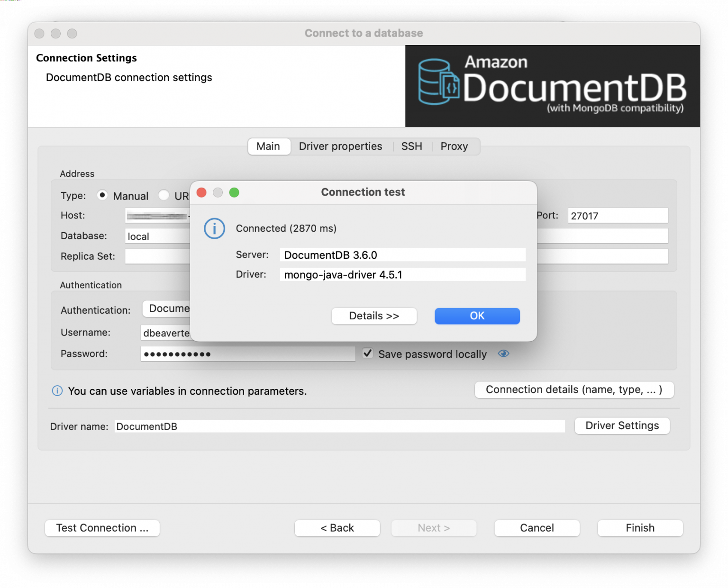Select the Main tab
This screenshot has height=588, width=728.
point(269,146)
